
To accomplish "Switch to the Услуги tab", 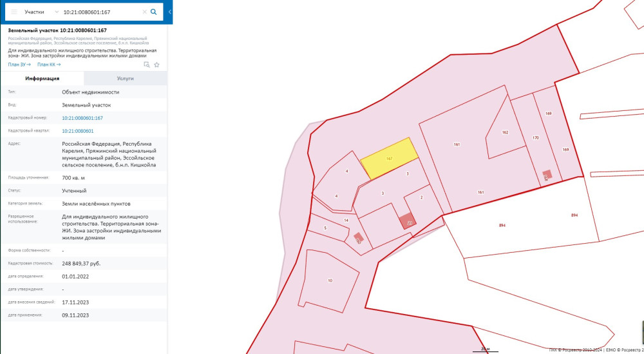I will [125, 78].
